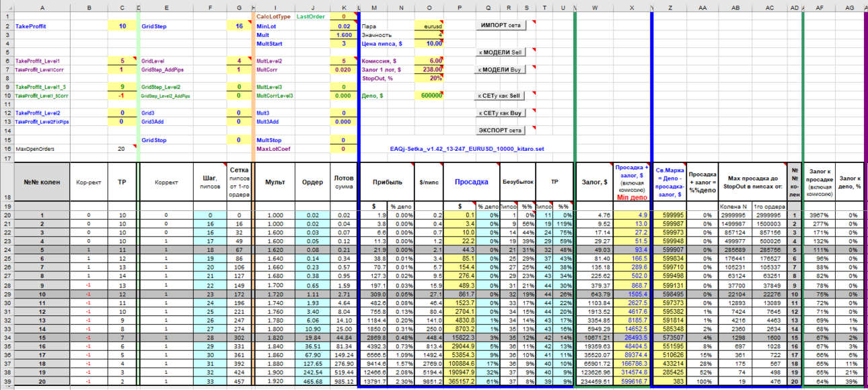The height and width of the screenshot is (390, 868).
Task: Click the Комиссия value 6.00
Action: (x=429, y=61)
